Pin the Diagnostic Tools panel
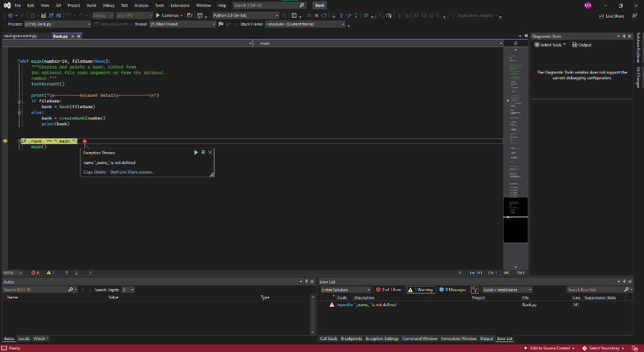The image size is (644, 352). pos(624,36)
